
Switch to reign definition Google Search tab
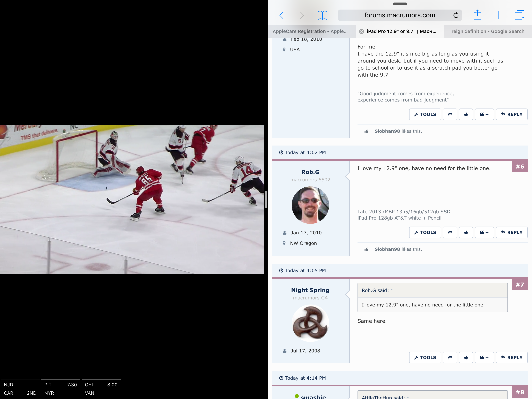pos(488,31)
